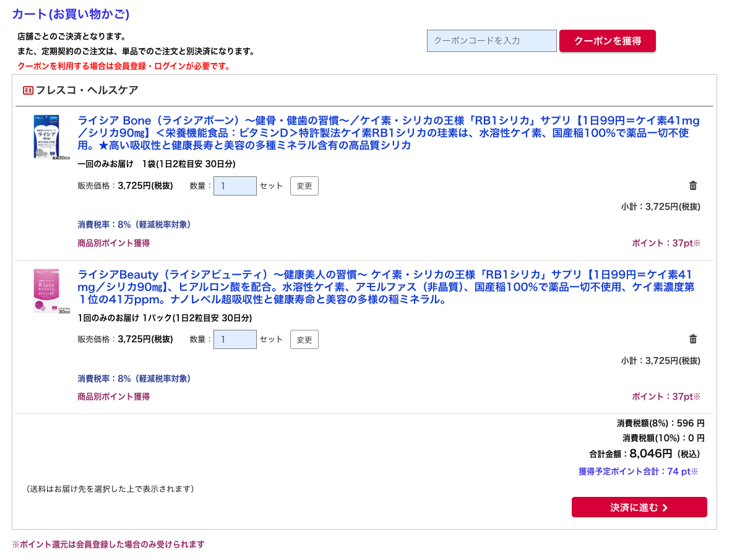Click 商品別ポイント獲得 under ライシアBeauty
Screen dimensions: 732x560
coord(113,397)
